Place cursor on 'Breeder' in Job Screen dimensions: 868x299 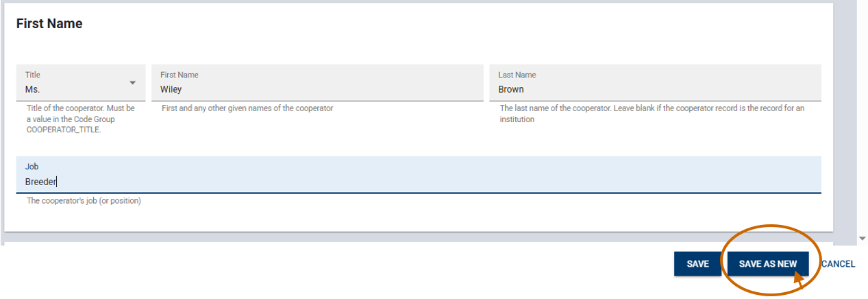click(x=41, y=182)
